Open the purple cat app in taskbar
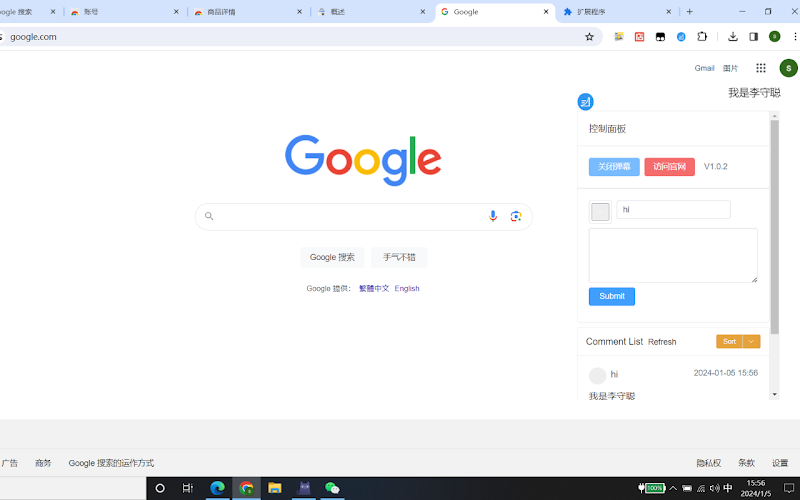 (304, 488)
